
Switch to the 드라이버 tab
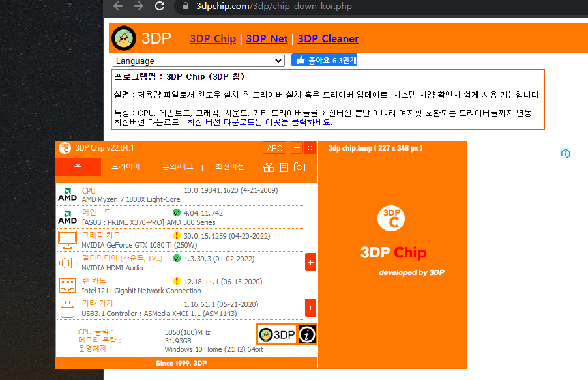[x=126, y=167]
